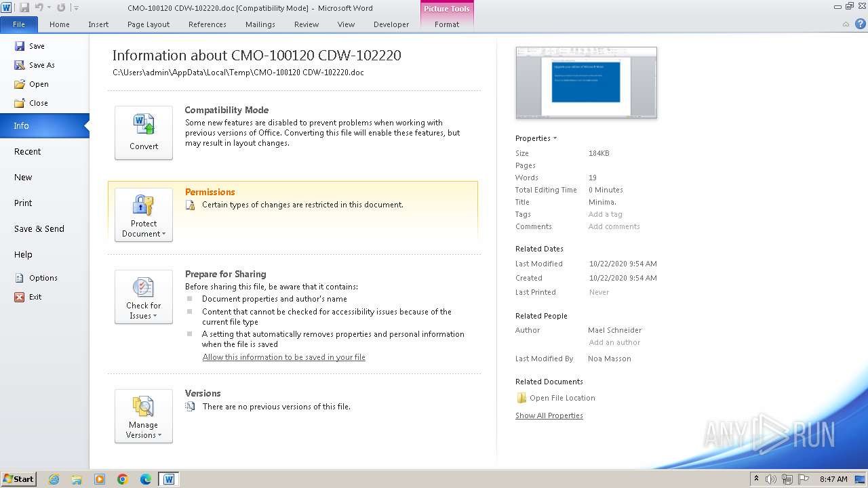Click the volume speaker tray icon

(x=772, y=479)
